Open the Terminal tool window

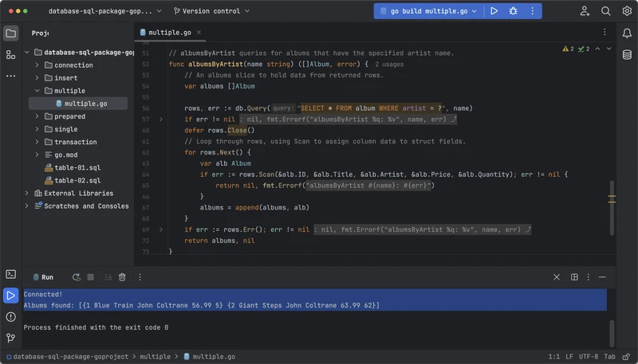point(11,274)
